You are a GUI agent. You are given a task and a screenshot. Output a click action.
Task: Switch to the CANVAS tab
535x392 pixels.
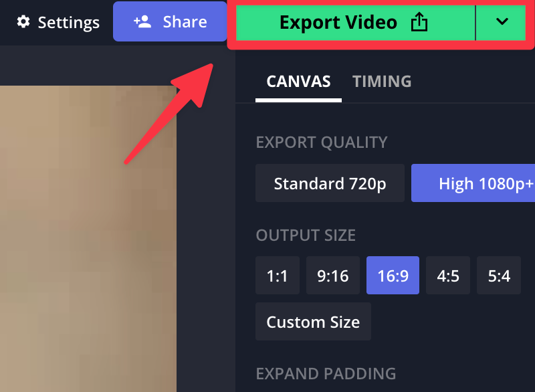click(298, 82)
